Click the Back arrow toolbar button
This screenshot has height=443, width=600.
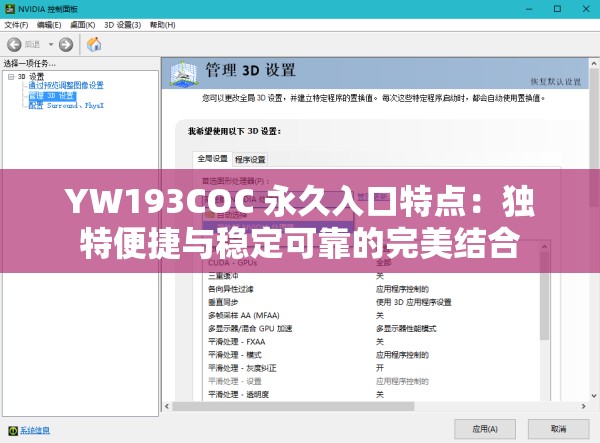coord(14,45)
